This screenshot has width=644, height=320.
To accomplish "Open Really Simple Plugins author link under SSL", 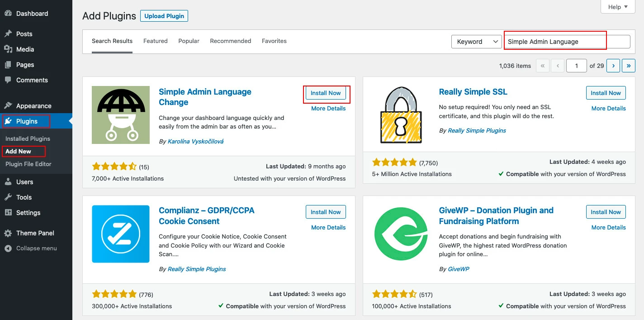I will pyautogui.click(x=477, y=130).
